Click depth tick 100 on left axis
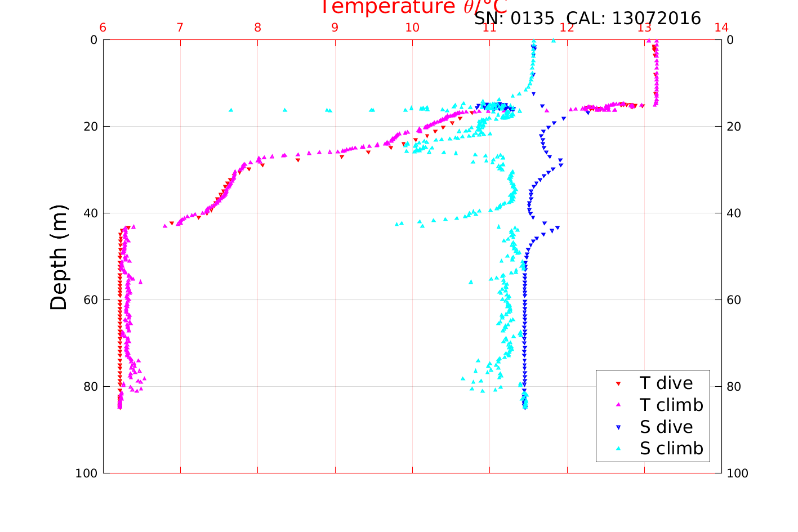The height and width of the screenshot is (532, 798). tap(86, 473)
